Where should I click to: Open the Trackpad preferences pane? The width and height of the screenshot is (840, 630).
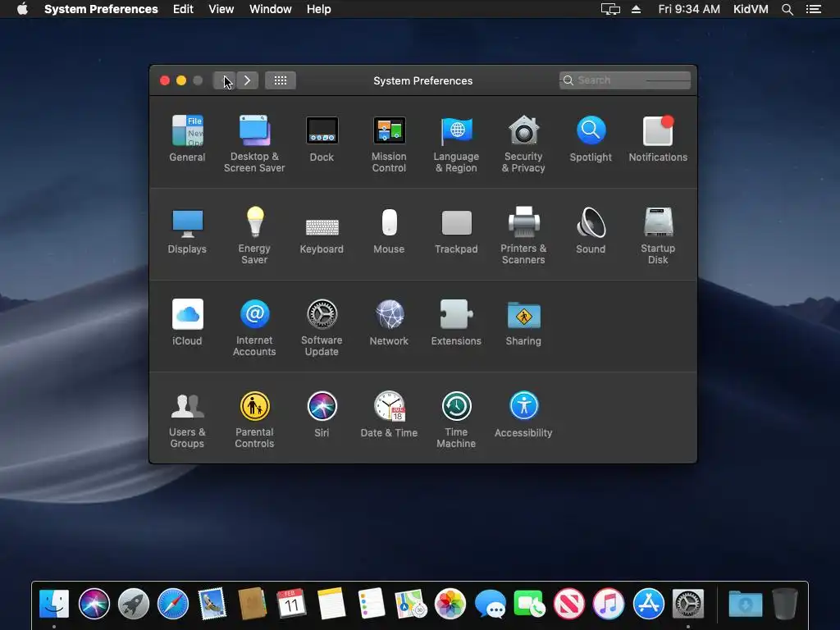[x=456, y=231]
